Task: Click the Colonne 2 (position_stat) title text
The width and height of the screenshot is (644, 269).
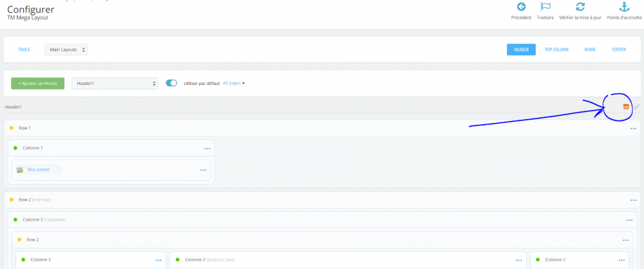Action: pos(209,259)
